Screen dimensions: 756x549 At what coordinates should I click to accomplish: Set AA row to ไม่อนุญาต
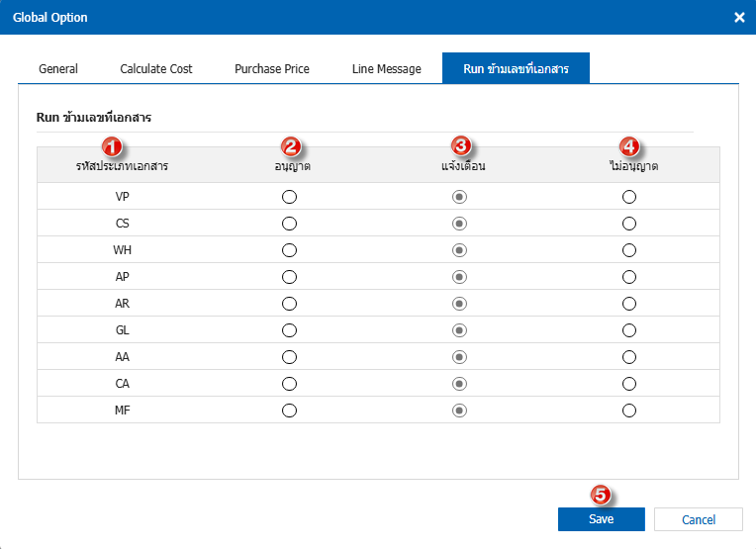pyautogui.click(x=629, y=357)
